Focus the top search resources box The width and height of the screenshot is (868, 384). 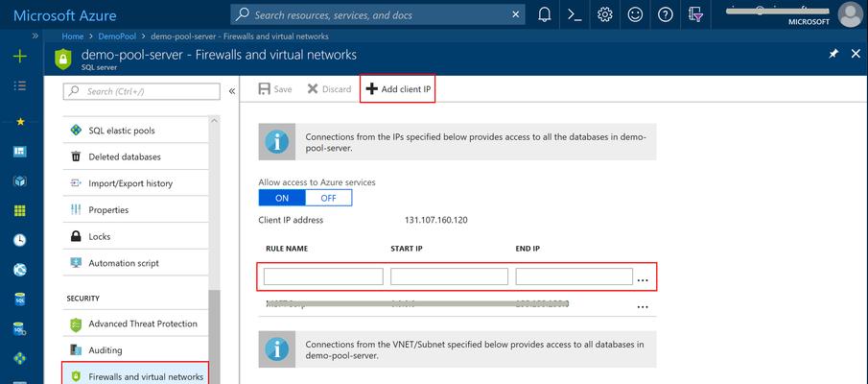click(378, 15)
